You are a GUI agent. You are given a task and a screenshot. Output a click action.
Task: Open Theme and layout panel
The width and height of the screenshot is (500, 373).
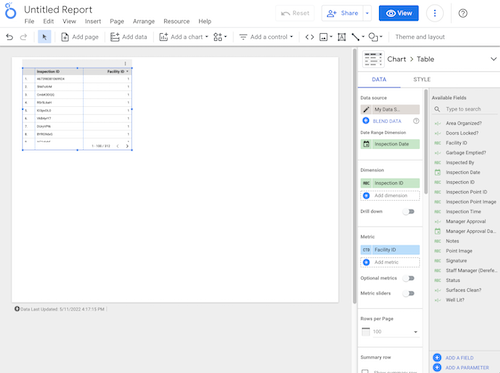pyautogui.click(x=420, y=37)
